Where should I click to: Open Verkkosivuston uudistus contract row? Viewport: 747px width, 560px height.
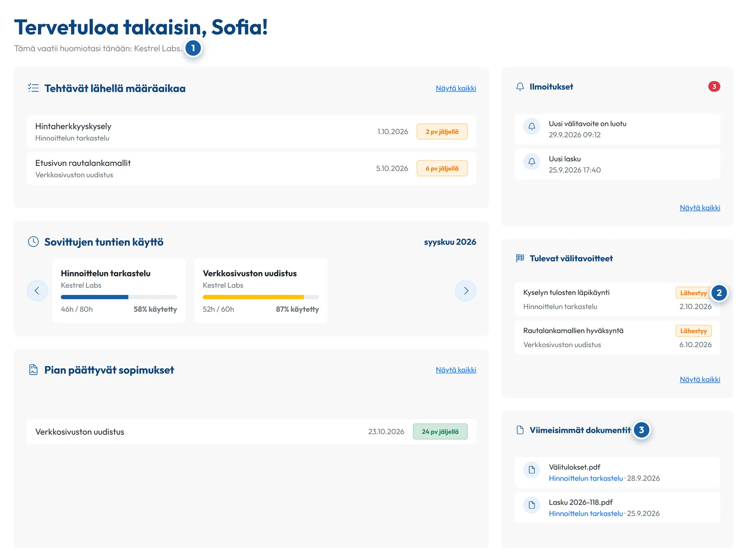[x=252, y=432]
